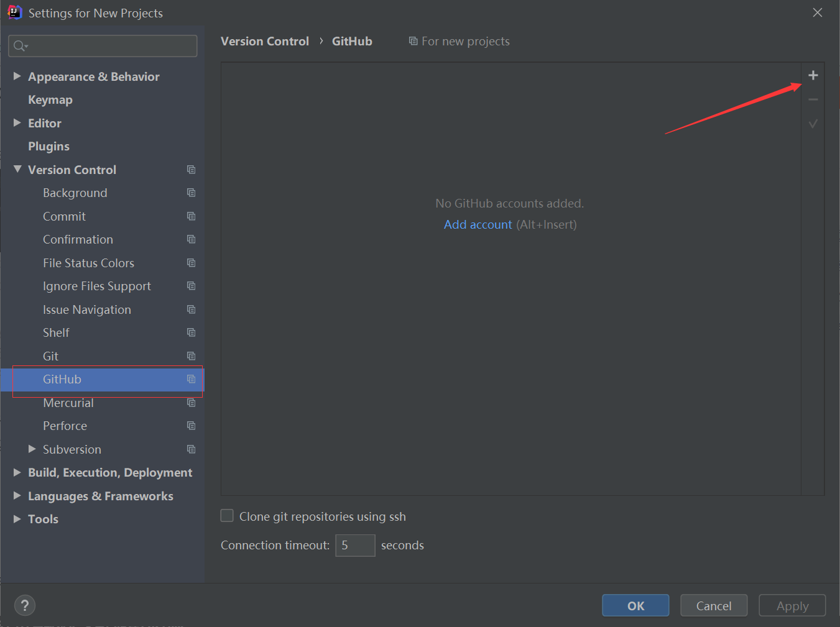Viewport: 840px width, 627px height.
Task: Click the project-level icon beside Confirmation
Action: [x=191, y=239]
